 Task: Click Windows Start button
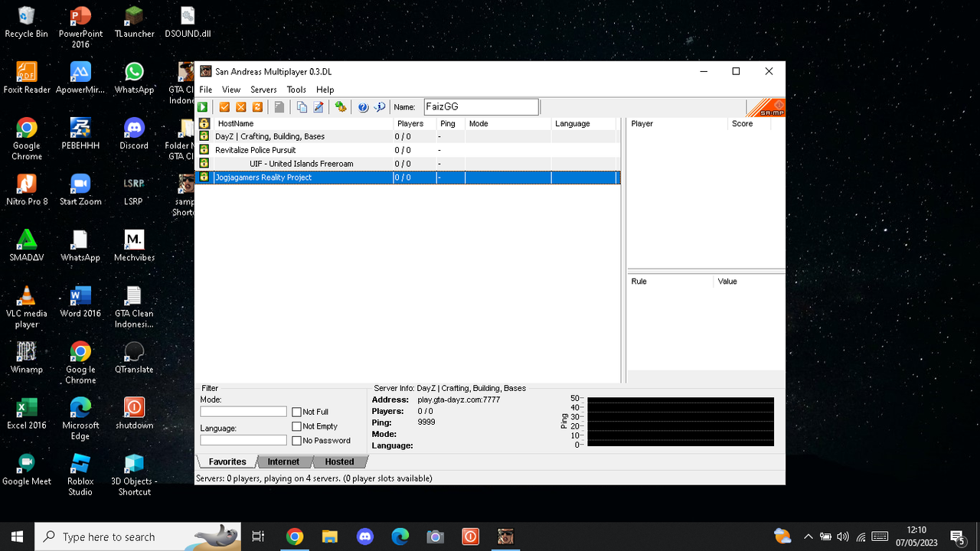click(x=17, y=537)
